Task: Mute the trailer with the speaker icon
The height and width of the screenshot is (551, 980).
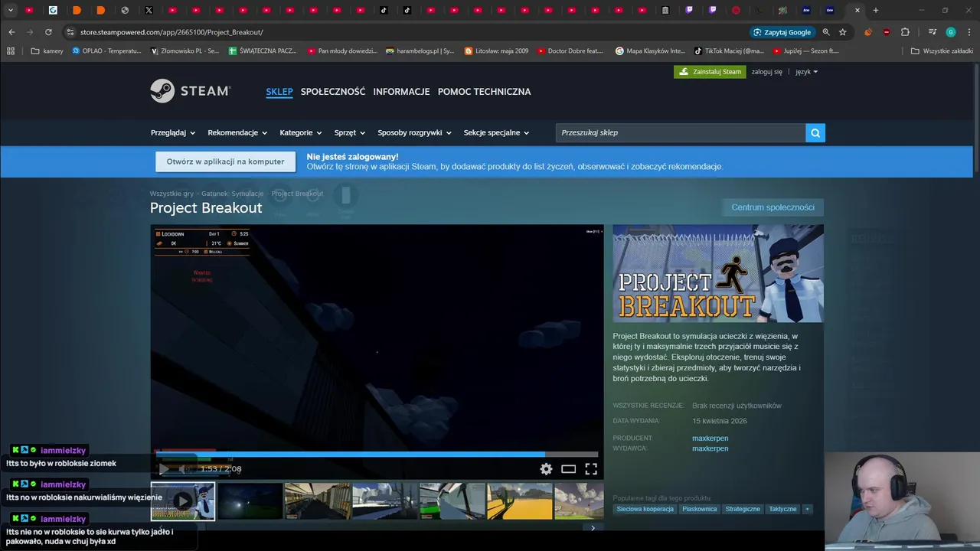Action: tap(184, 469)
